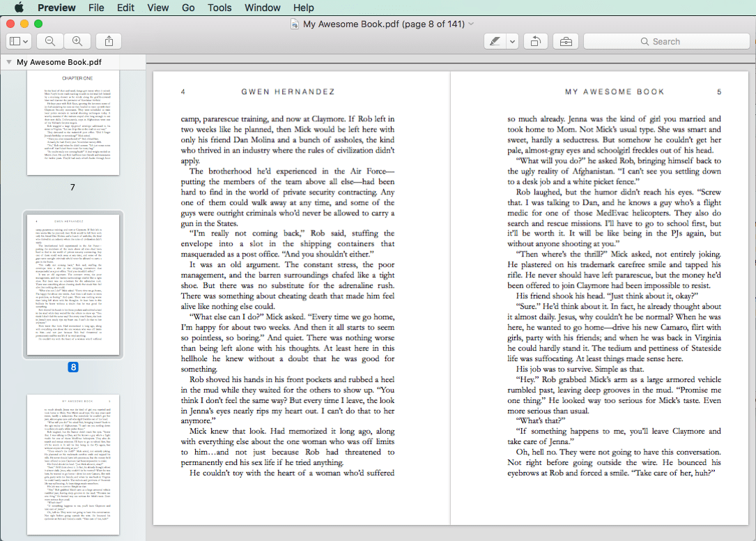Image resolution: width=756 pixels, height=541 pixels.
Task: Click the green full-screen window button
Action: coord(38,24)
